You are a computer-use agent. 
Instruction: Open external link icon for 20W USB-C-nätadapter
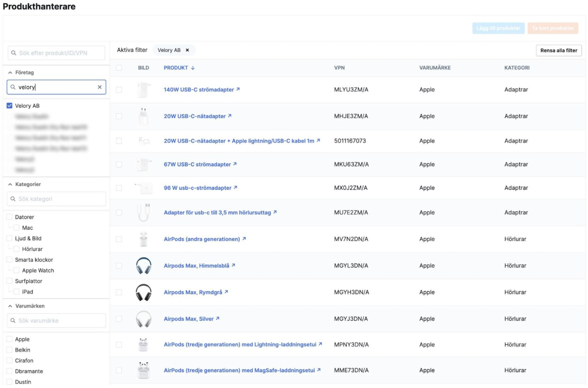click(x=230, y=116)
